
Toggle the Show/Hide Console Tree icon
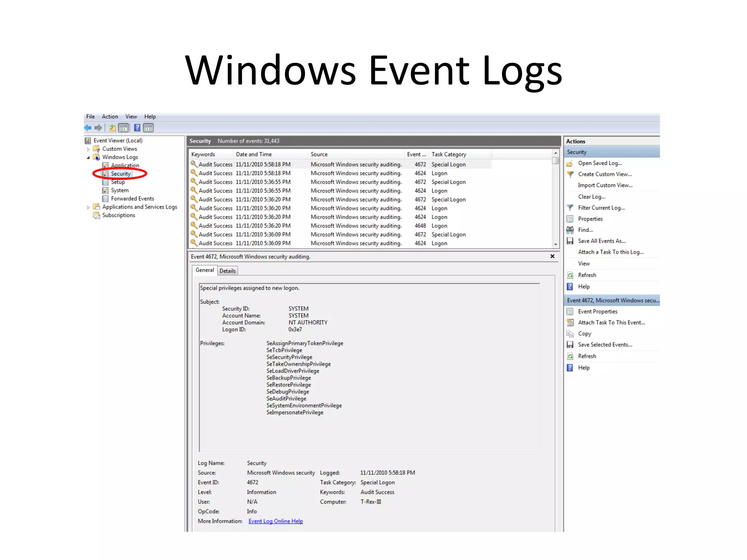[124, 128]
